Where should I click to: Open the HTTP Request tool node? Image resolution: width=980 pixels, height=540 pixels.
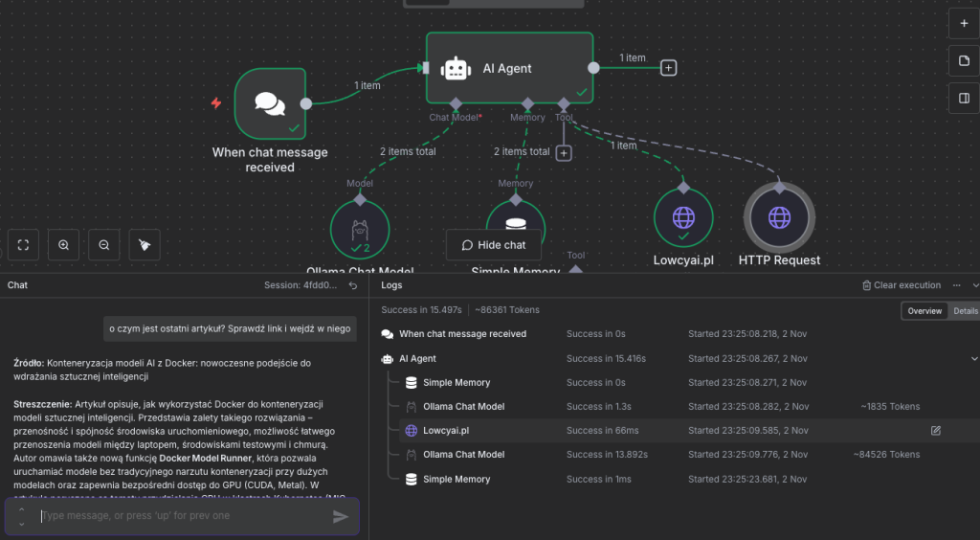(779, 217)
